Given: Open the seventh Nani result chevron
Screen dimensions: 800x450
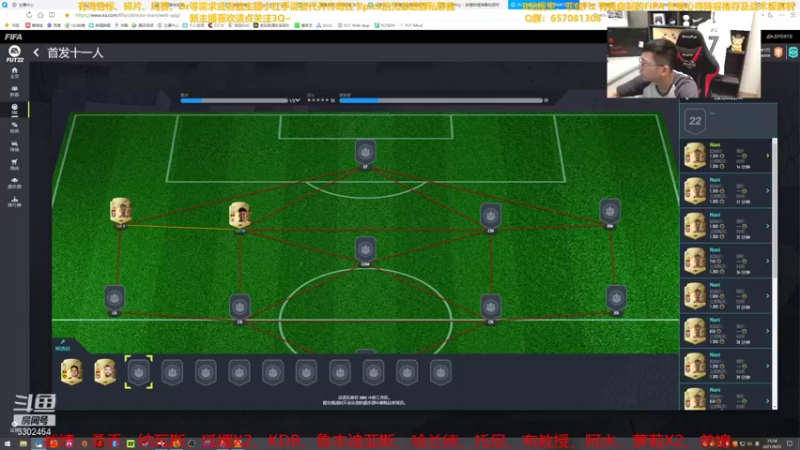Looking at the screenshot, I should click(767, 366).
